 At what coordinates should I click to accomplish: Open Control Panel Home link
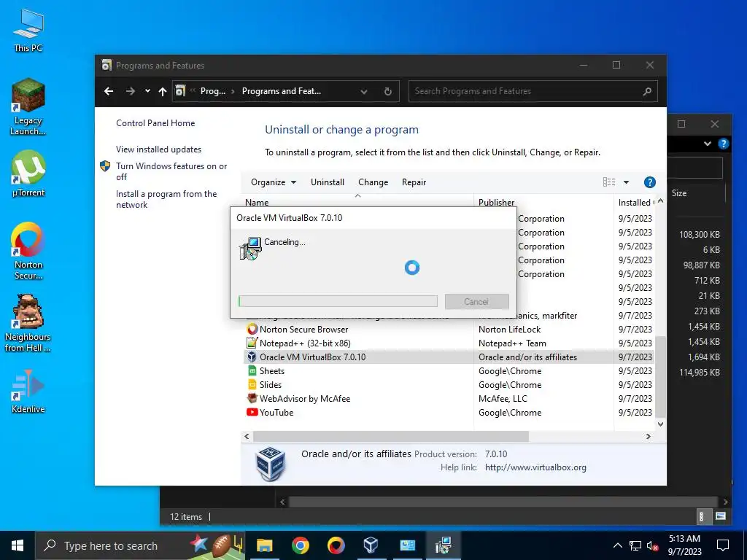pyautogui.click(x=155, y=122)
